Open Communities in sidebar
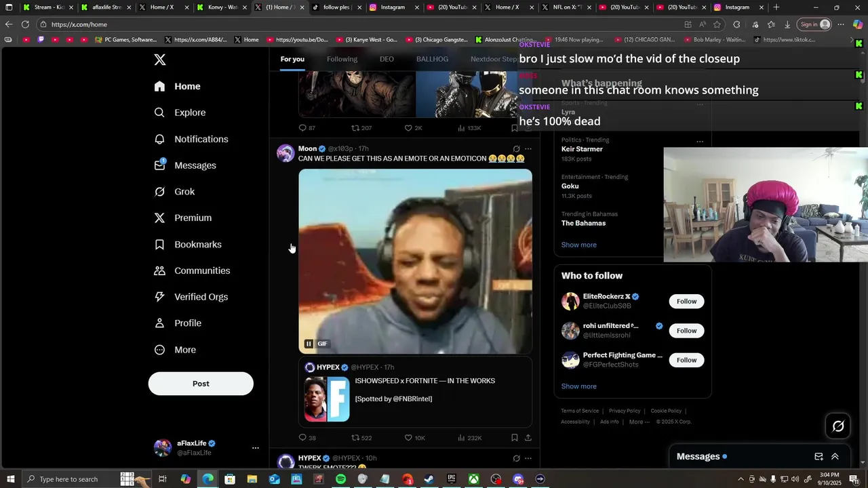Screen dimensions: 868x488 (192, 270)
